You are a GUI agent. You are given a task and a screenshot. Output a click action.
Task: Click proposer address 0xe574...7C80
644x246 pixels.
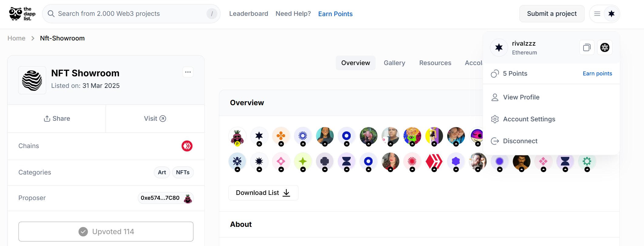pos(160,198)
